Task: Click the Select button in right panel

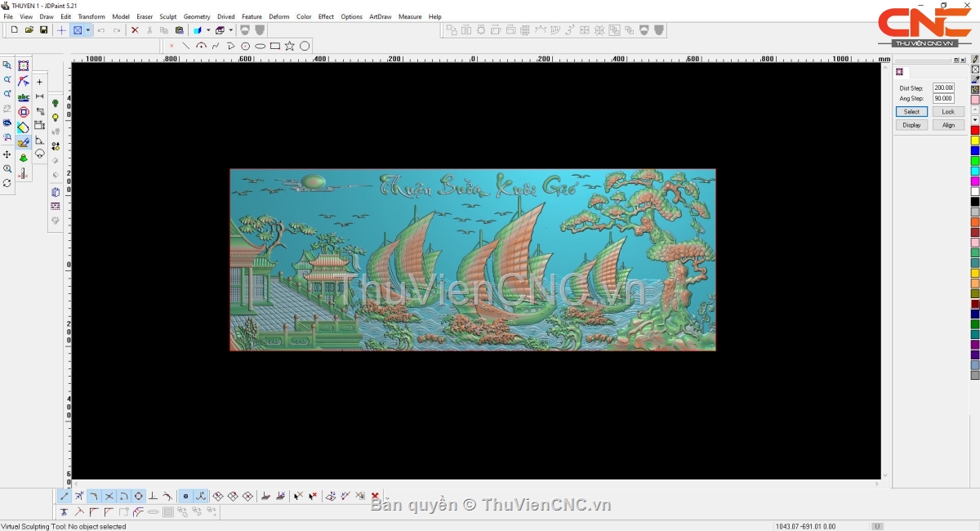Action: [911, 112]
